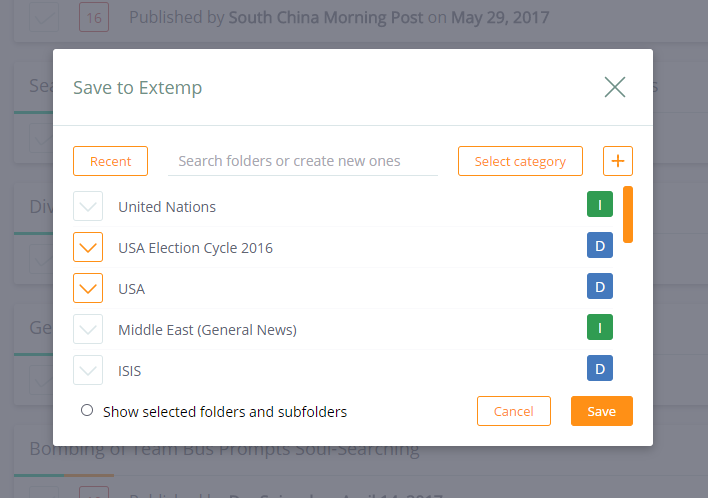Image resolution: width=708 pixels, height=498 pixels.
Task: Click the Search folders input field
Action: (x=303, y=161)
